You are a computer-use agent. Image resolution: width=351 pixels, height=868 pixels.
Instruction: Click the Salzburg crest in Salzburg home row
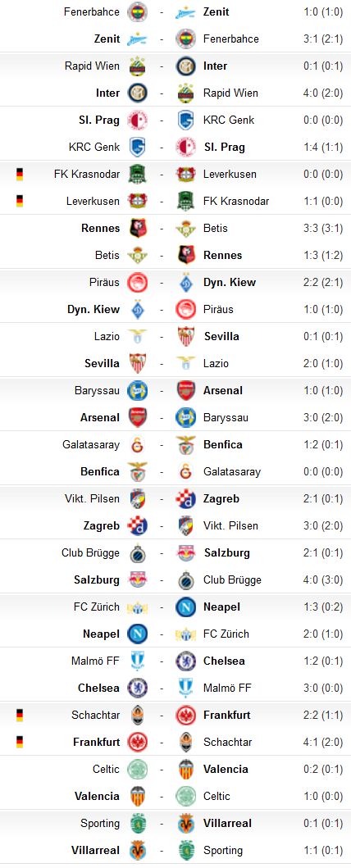[137, 579]
